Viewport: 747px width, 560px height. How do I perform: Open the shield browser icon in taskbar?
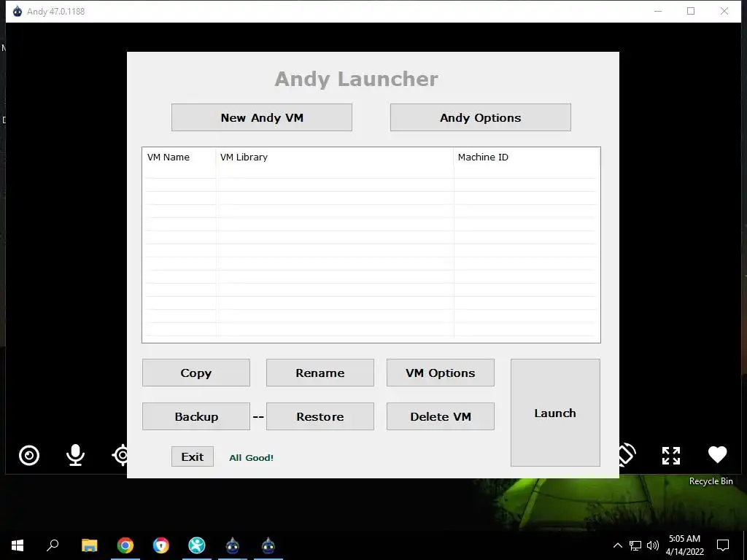[x=161, y=545]
